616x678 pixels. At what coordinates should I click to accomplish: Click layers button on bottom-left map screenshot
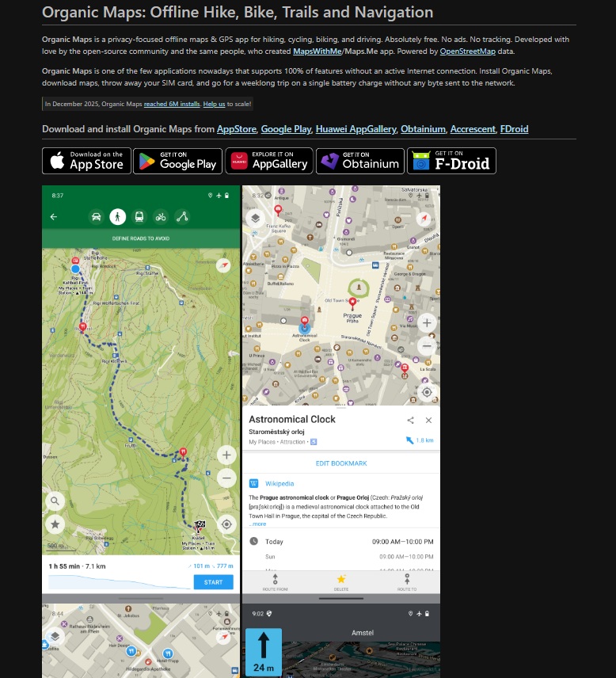[x=55, y=637]
